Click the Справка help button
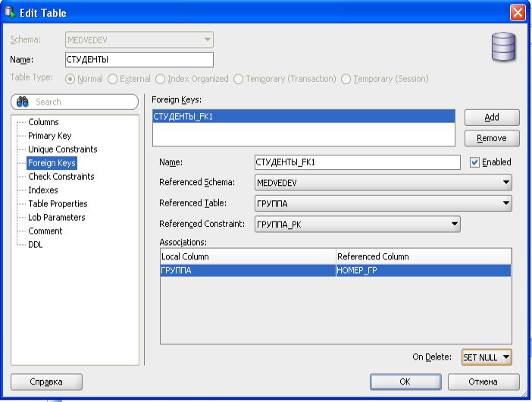The height and width of the screenshot is (402, 532). pyautogui.click(x=46, y=382)
